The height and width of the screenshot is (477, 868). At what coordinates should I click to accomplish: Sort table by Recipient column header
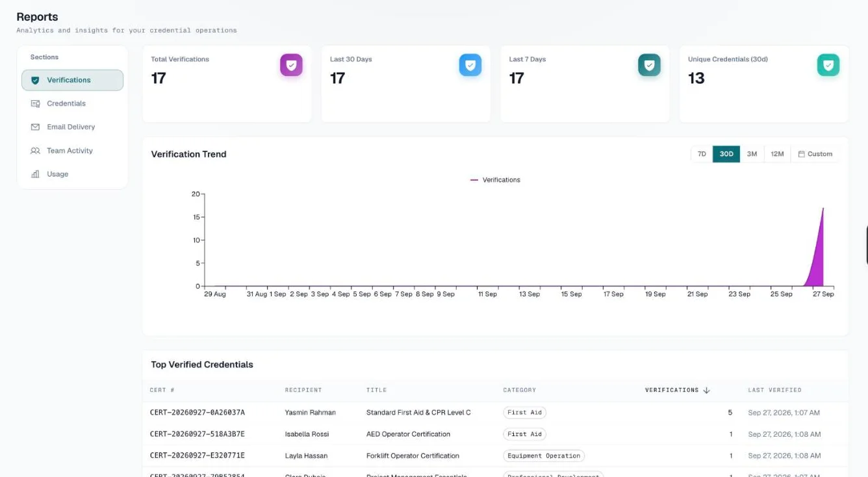pos(303,390)
